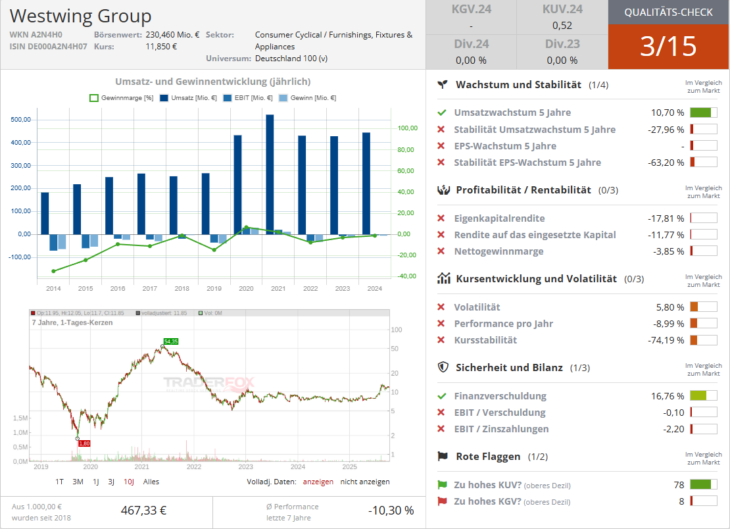This screenshot has width=730, height=529.
Task: Click 'anzeigen' for Volladj. Daten
Action: pos(318,480)
